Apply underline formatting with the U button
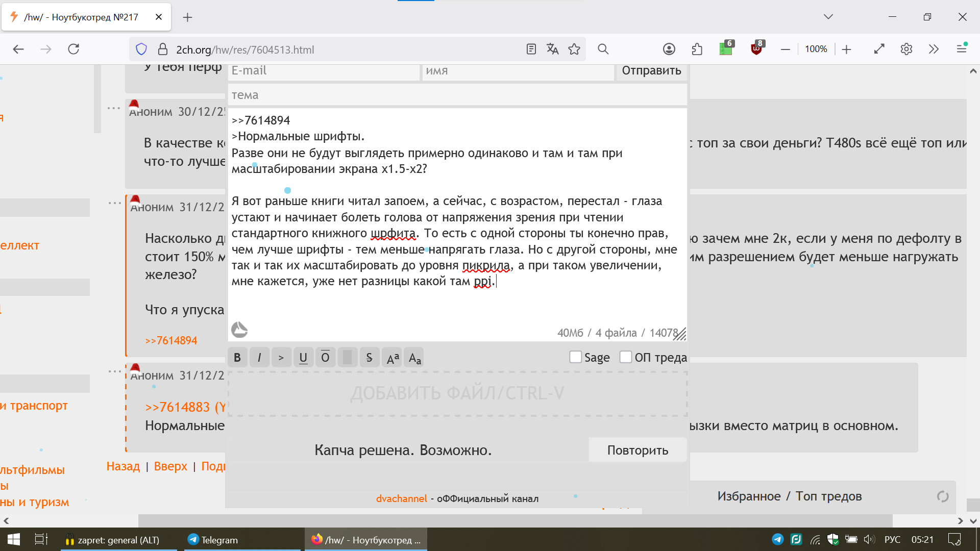The width and height of the screenshot is (980, 551). coord(303,358)
